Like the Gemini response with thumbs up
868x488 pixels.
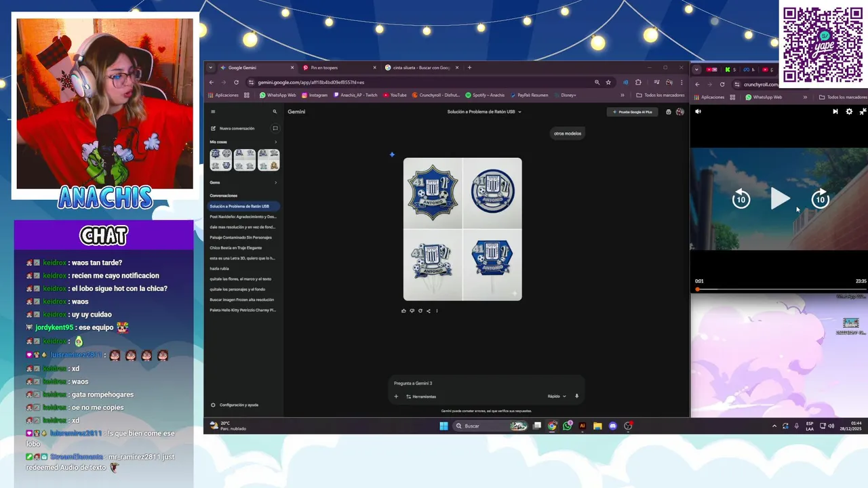click(x=403, y=311)
